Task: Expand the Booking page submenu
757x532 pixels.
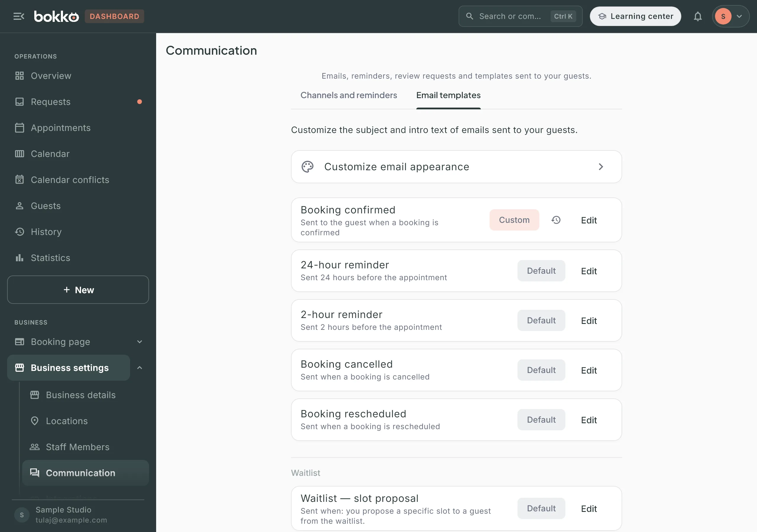Action: (x=140, y=342)
